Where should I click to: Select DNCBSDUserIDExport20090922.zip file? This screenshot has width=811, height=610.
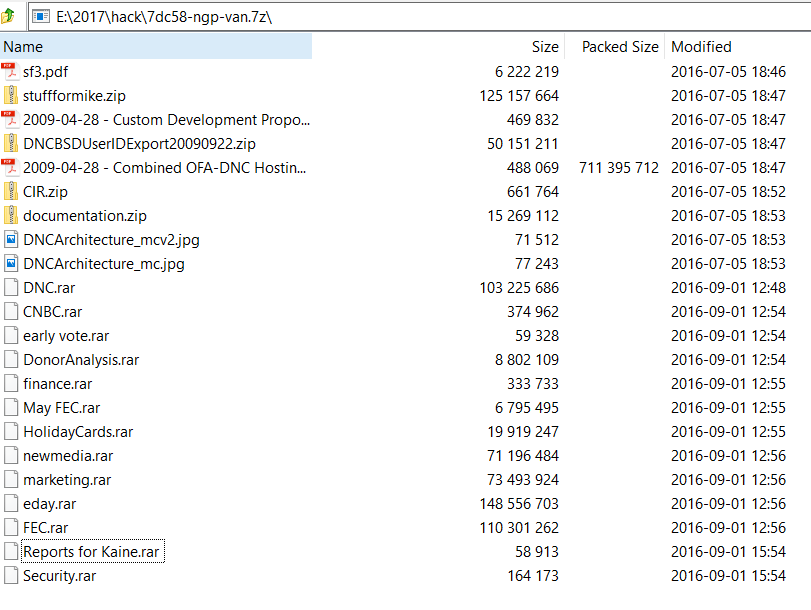139,144
